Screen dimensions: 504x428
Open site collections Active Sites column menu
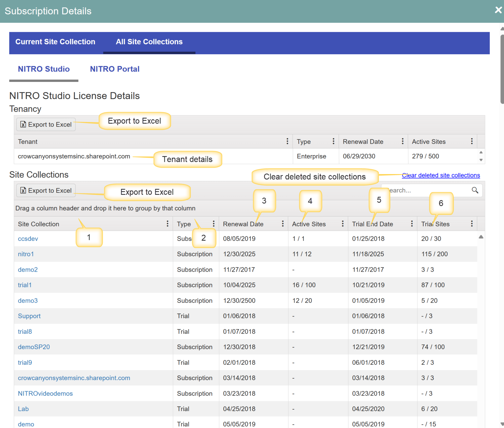tap(343, 223)
